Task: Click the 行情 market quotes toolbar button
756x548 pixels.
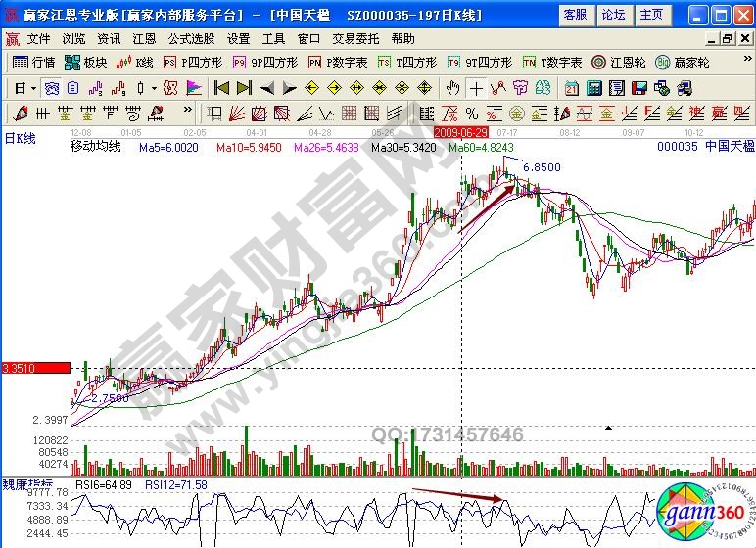Action: 34,62
